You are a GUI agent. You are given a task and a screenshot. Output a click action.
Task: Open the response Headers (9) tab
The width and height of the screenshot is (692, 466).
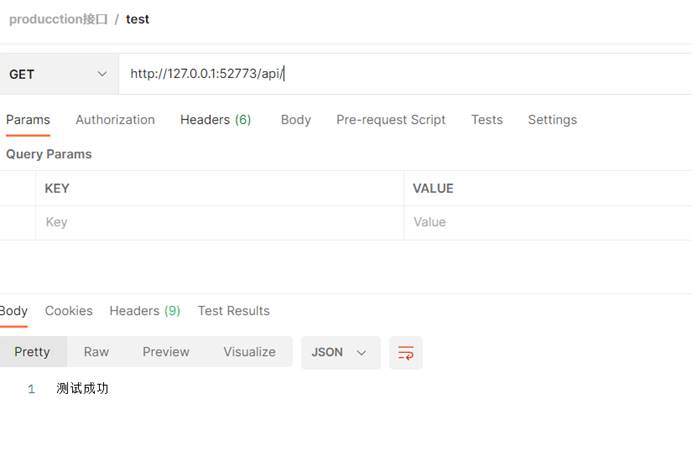point(145,311)
